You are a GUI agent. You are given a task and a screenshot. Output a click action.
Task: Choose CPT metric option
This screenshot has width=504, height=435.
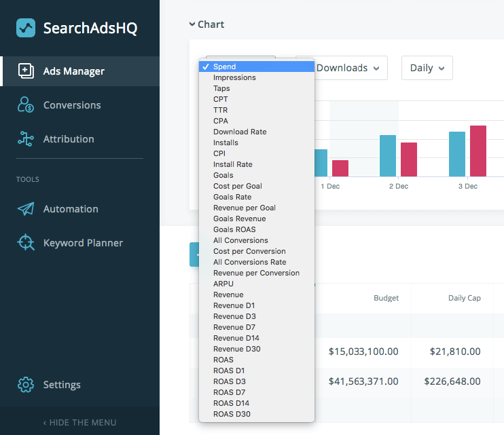[257, 99]
